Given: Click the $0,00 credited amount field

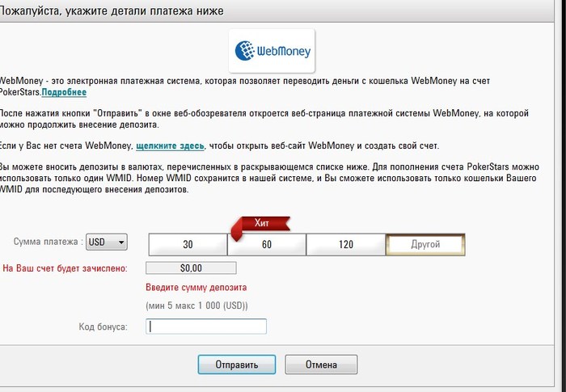Looking at the screenshot, I should point(191,268).
